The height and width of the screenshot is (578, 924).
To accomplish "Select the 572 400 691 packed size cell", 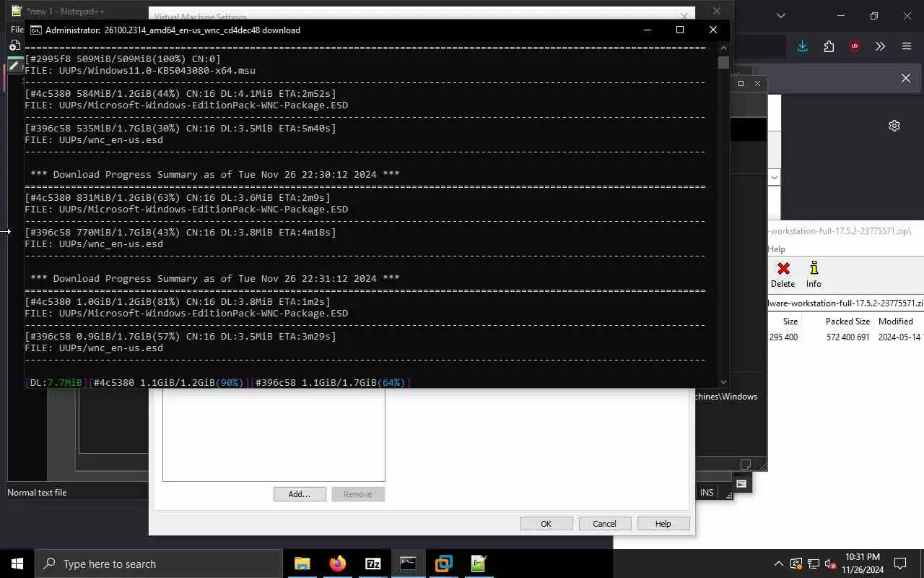I will [x=847, y=337].
